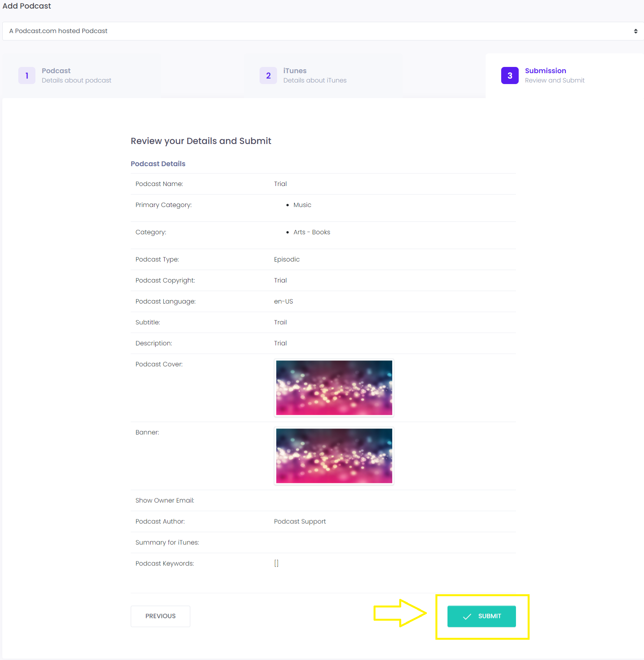Click the Podcast Keywords empty brackets value
Image resolution: width=644 pixels, height=660 pixels.
276,563
